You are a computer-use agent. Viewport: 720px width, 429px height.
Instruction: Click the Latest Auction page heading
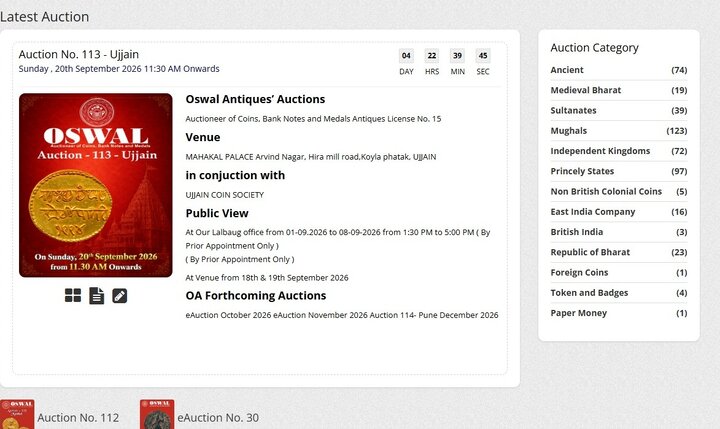click(x=45, y=17)
